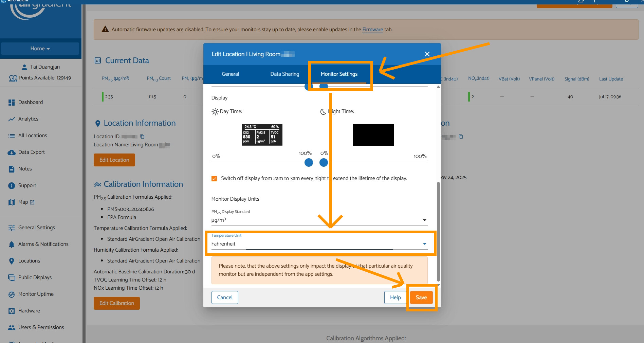Open the Home dropdown menu
Image resolution: width=644 pixels, height=343 pixels.
(40, 49)
